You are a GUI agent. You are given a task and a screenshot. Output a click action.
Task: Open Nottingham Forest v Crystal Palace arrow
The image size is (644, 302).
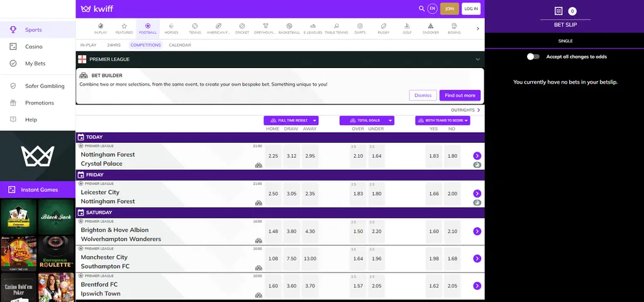coord(477,156)
